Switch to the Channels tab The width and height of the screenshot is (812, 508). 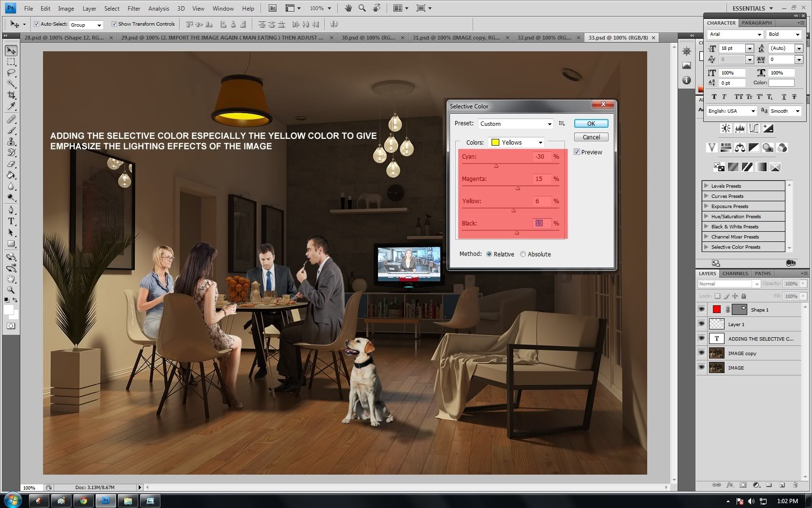[735, 273]
